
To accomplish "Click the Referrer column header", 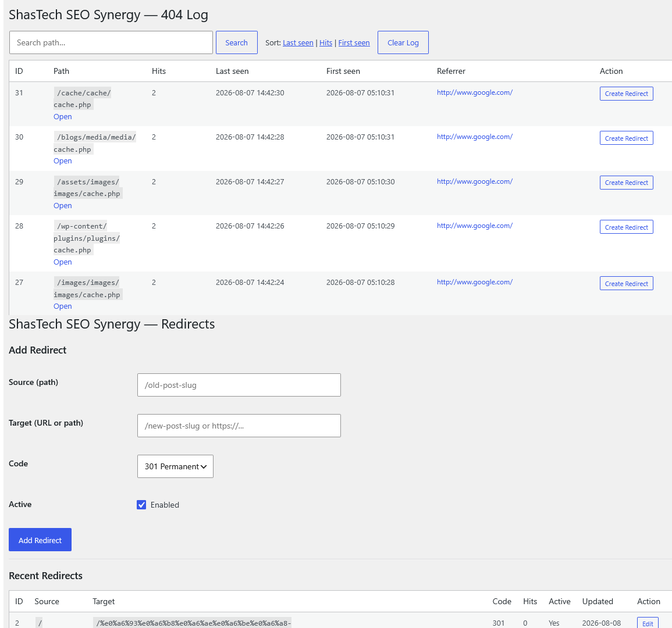I will [x=451, y=71].
